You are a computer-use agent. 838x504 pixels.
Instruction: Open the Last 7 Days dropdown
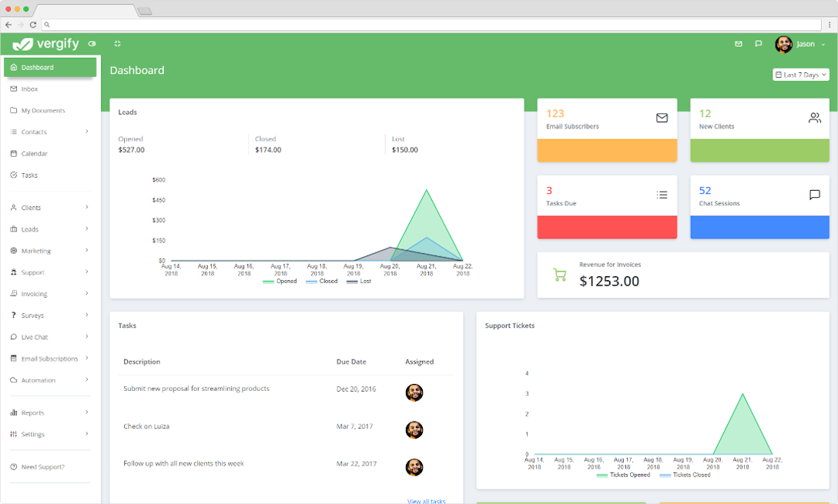800,75
